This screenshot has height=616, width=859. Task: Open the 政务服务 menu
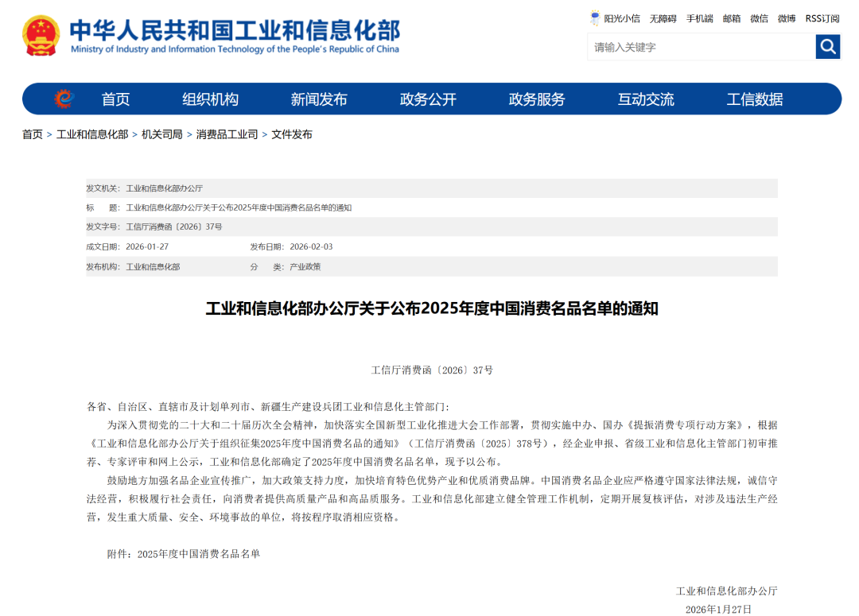(x=535, y=99)
